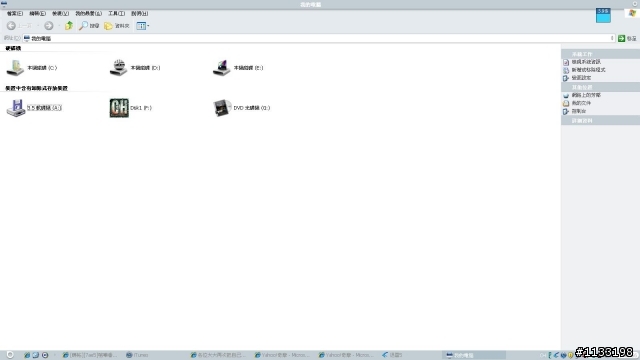Click the blue 595 widget at top right
Viewport: 640px width, 360px height.
[x=603, y=16]
